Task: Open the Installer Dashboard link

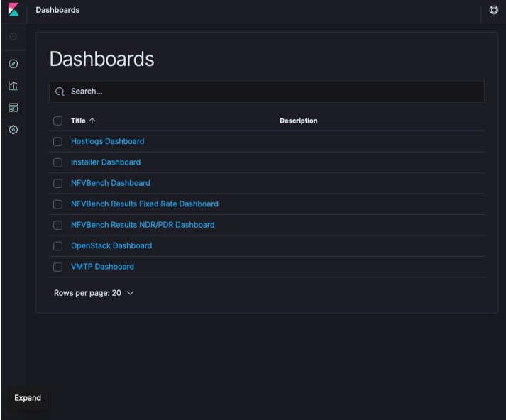Action: pyautogui.click(x=106, y=162)
